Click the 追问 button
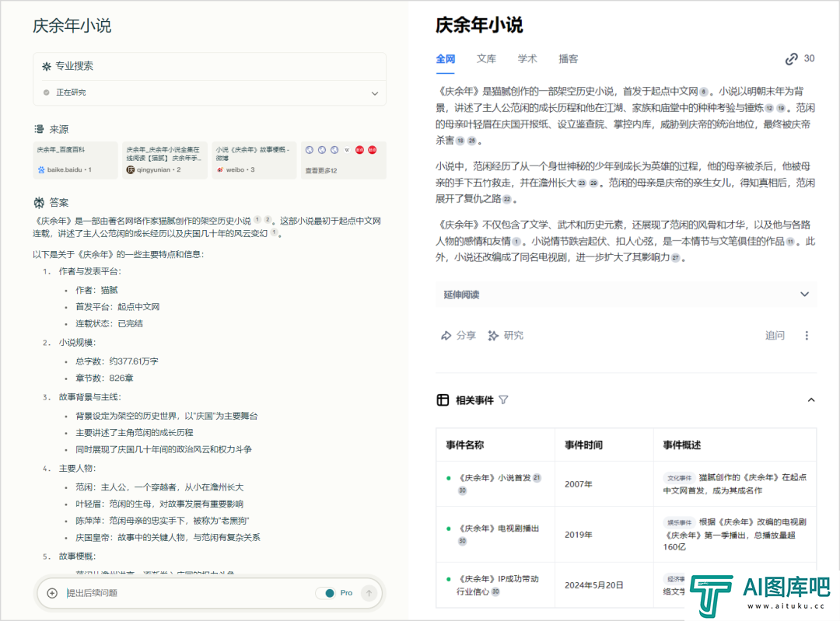 point(775,336)
